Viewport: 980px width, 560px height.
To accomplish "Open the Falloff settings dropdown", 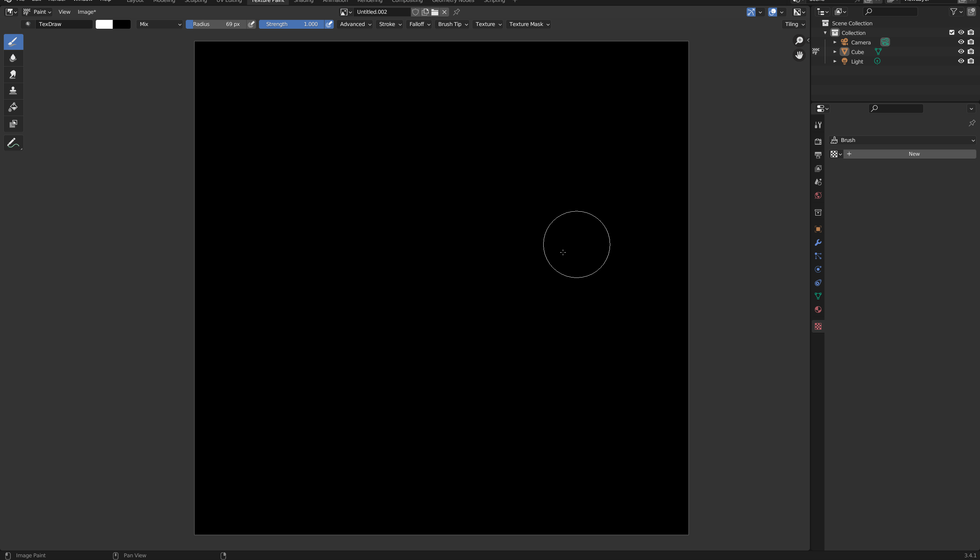I will tap(419, 24).
